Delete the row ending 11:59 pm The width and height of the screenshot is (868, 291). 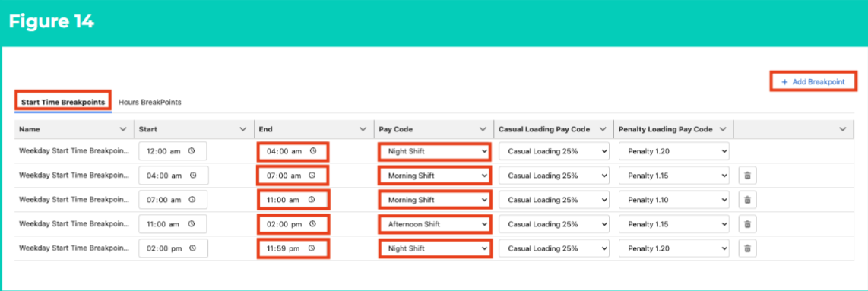[x=747, y=248]
